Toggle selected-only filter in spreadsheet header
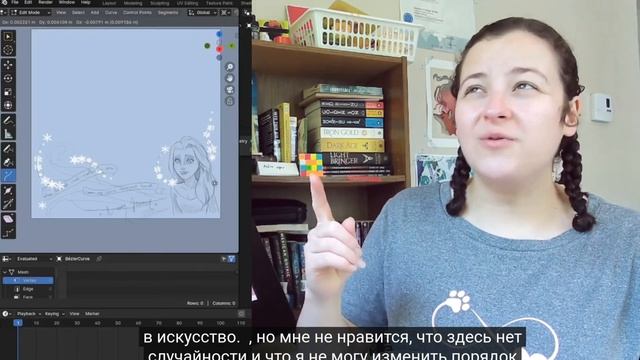 point(223,259)
